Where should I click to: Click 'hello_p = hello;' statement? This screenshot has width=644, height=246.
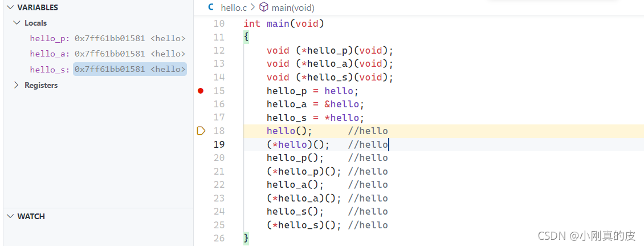312,91
